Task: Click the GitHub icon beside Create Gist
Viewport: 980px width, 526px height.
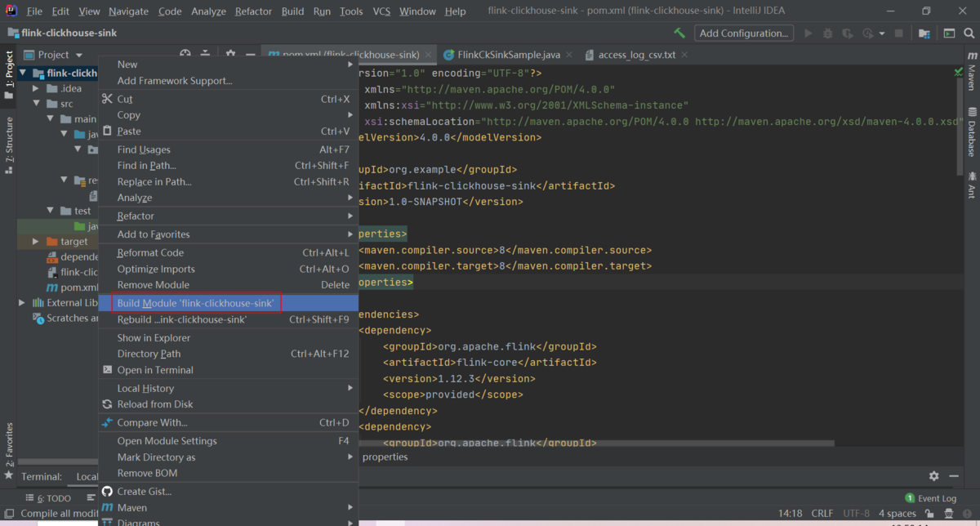Action: coord(107,492)
